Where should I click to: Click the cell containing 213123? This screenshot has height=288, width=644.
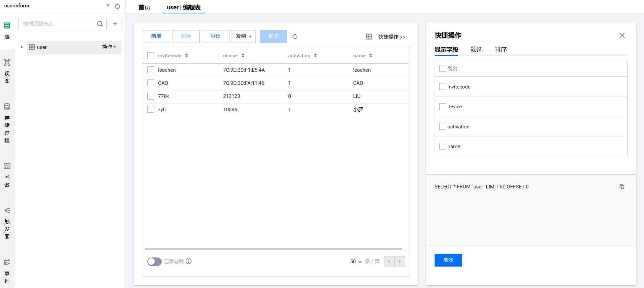(x=232, y=96)
